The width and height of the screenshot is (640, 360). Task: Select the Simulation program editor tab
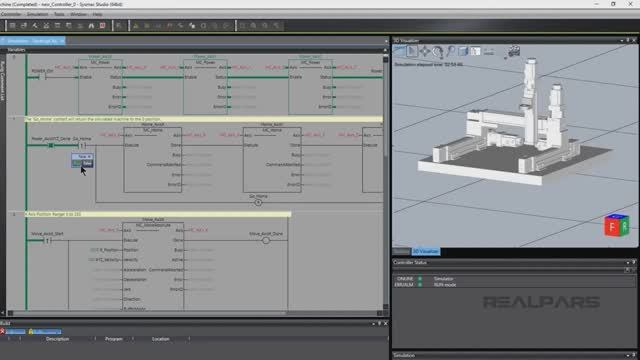tap(33, 41)
